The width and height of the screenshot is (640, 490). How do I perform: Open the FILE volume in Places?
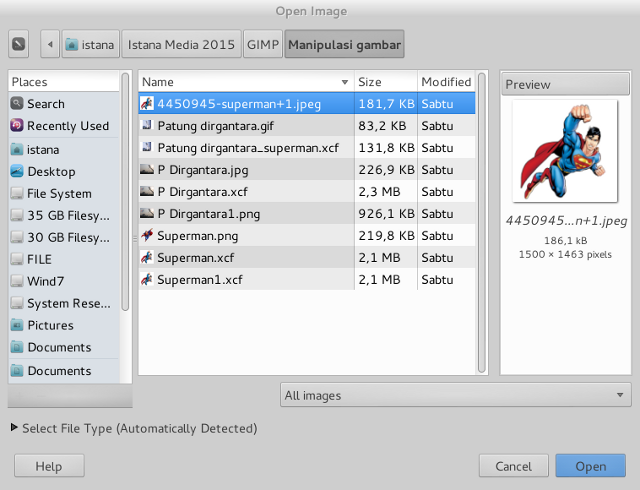(x=64, y=259)
